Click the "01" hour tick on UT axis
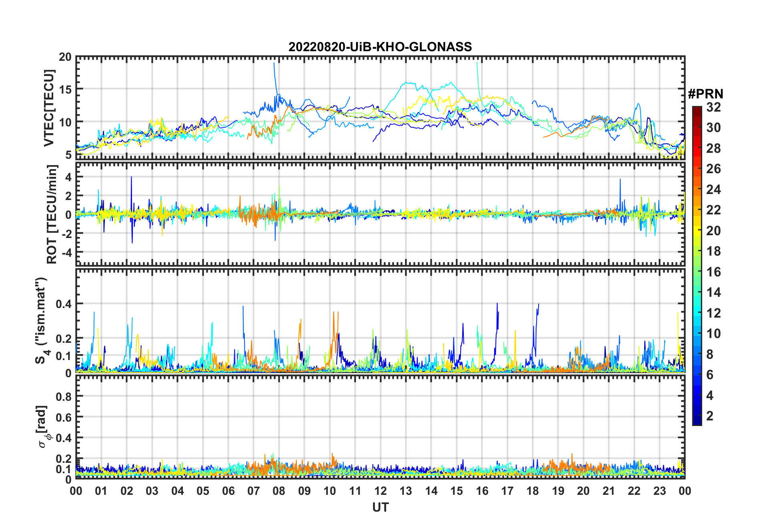Viewport: 761px width, 532px height. point(101,491)
